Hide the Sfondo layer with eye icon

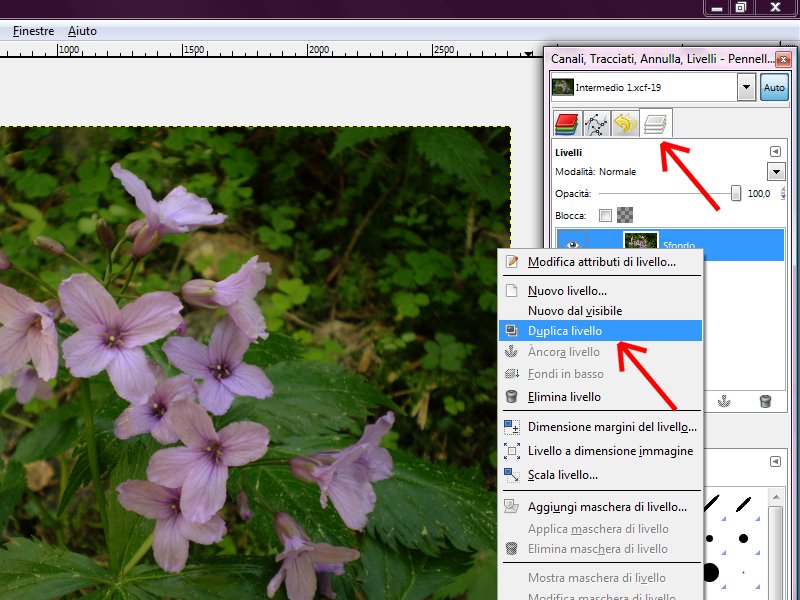(572, 243)
